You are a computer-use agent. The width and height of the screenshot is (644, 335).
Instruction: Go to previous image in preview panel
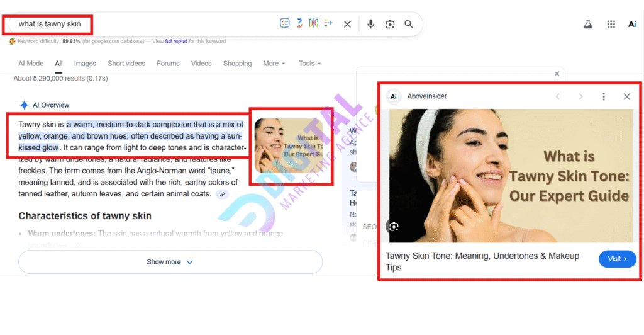click(557, 96)
